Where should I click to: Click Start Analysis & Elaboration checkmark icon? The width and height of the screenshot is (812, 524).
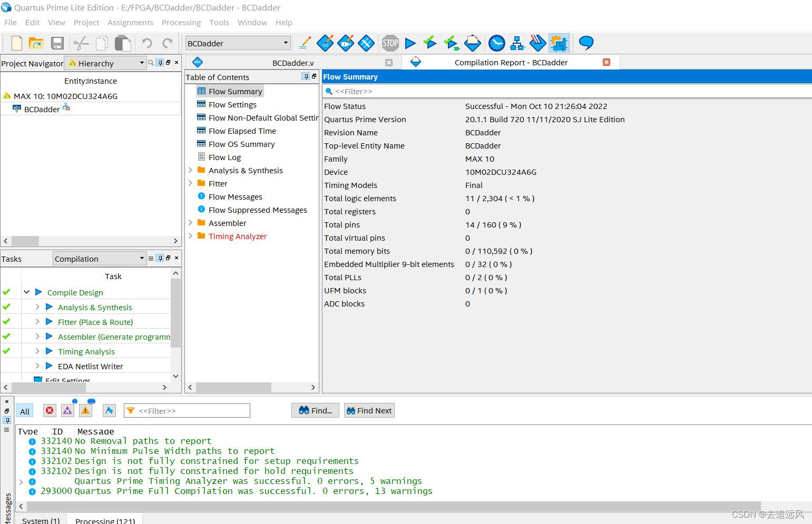click(430, 43)
